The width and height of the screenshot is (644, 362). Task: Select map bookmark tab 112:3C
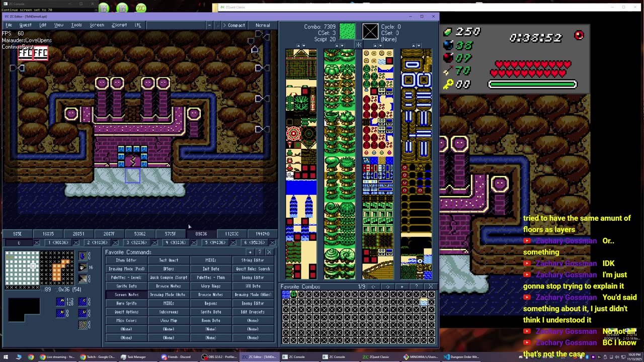232,234
